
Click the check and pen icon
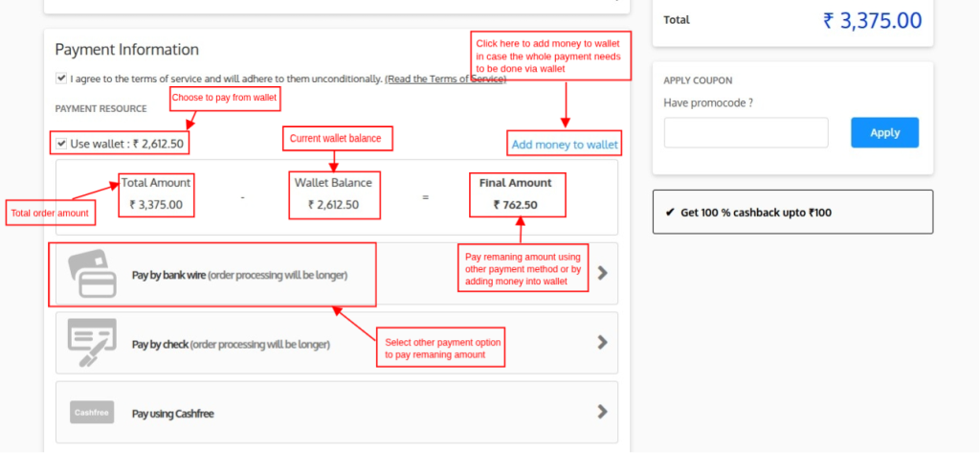click(92, 343)
